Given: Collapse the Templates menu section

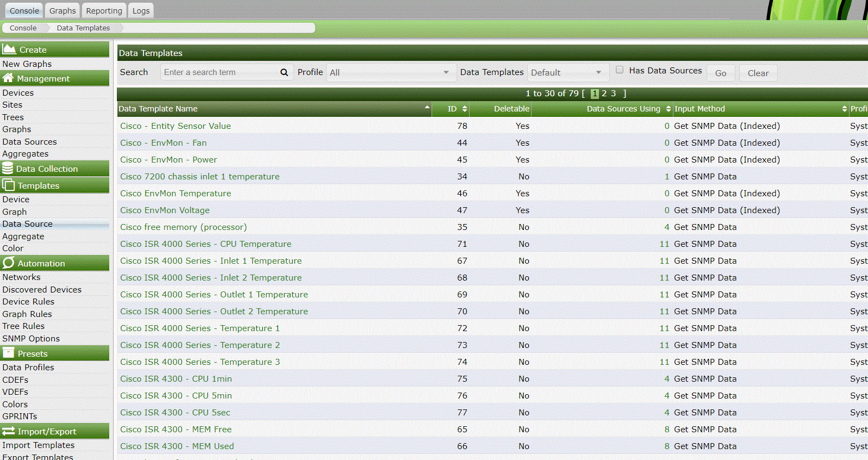Looking at the screenshot, I should 54,185.
